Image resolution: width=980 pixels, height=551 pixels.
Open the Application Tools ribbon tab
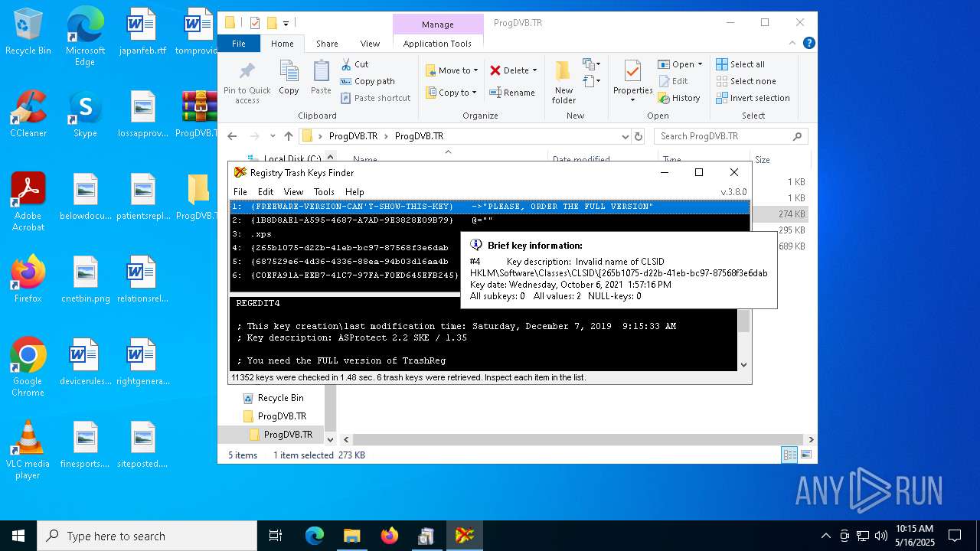pos(437,44)
